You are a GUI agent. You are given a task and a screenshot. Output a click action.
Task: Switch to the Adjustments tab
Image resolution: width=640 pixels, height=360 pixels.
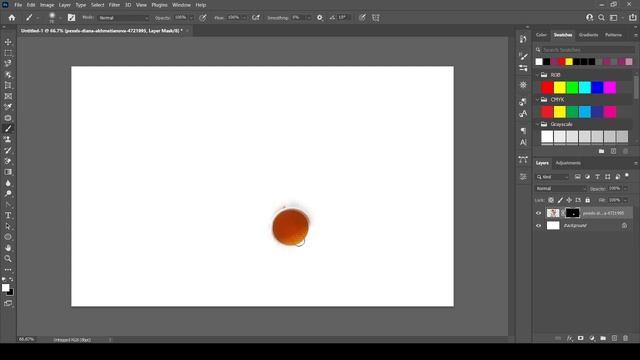pos(568,163)
